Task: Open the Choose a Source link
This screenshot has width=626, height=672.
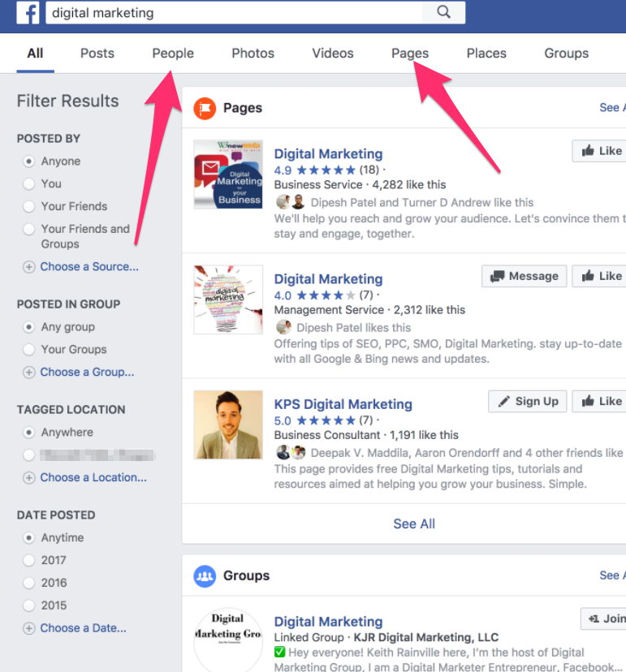Action: [89, 266]
